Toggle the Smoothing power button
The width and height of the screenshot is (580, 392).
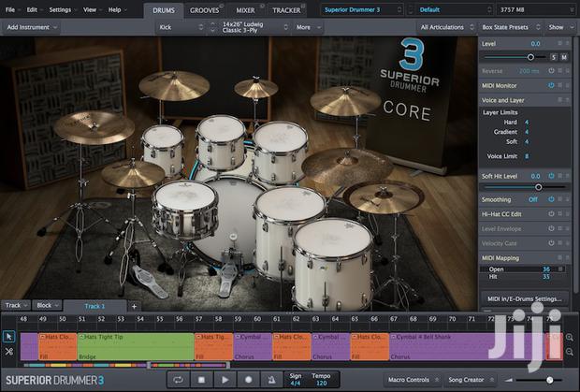[x=551, y=199]
